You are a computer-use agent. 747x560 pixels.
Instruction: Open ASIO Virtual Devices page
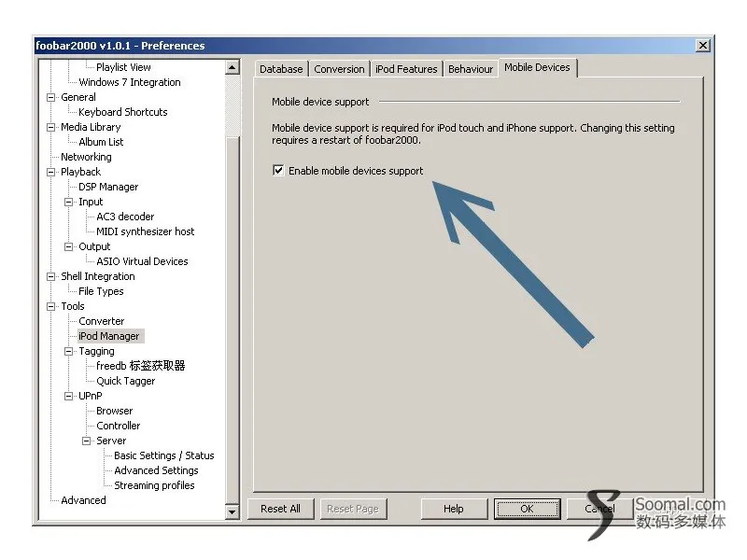pos(142,261)
